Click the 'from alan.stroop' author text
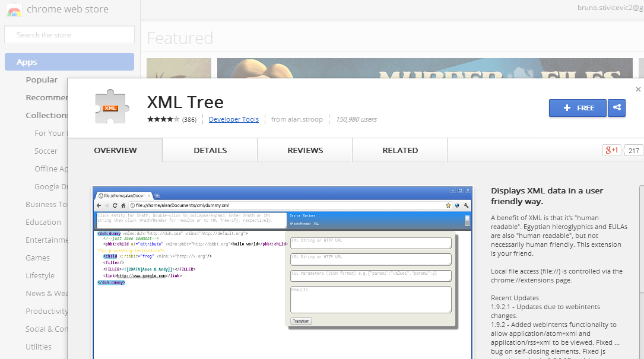The height and width of the screenshot is (359, 644). click(x=297, y=119)
